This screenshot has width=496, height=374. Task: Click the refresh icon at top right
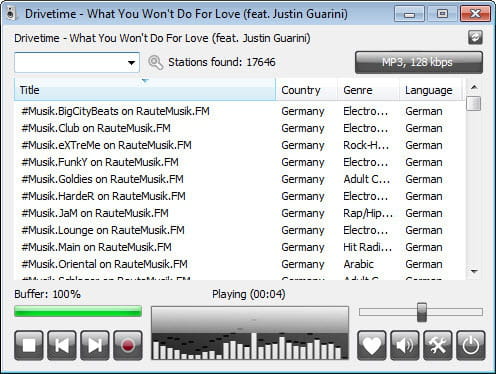tap(475, 37)
